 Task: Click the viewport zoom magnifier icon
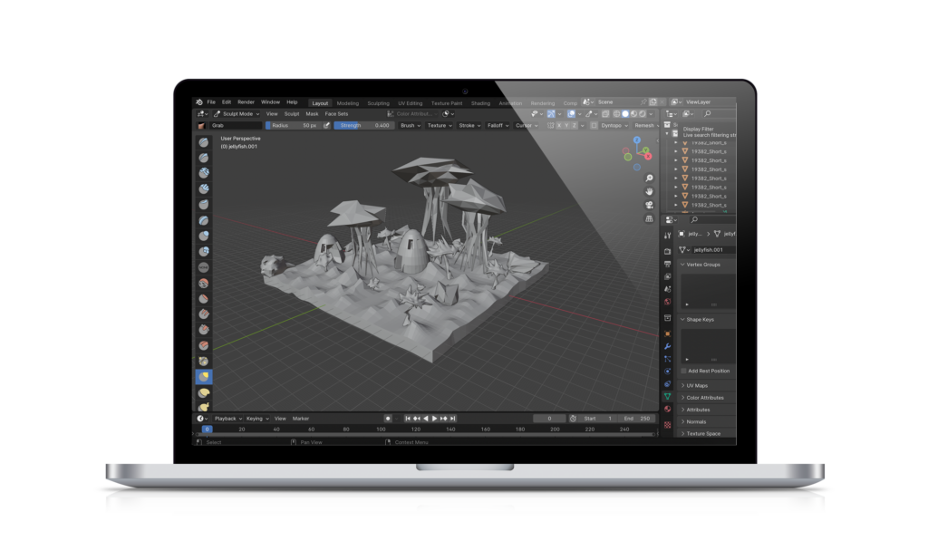click(x=649, y=179)
